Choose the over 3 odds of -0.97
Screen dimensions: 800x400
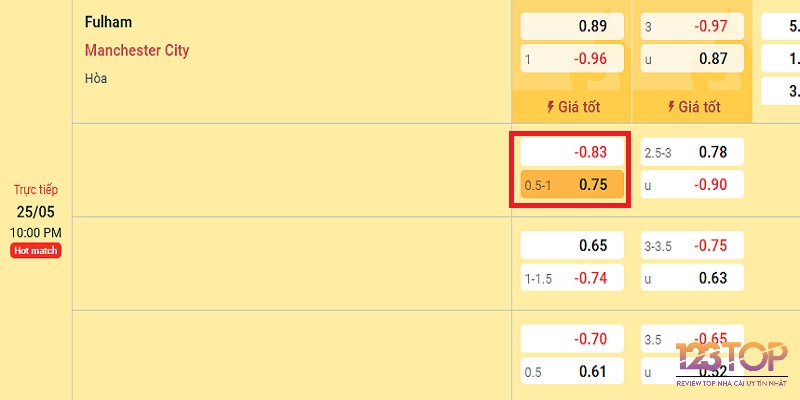click(x=692, y=26)
